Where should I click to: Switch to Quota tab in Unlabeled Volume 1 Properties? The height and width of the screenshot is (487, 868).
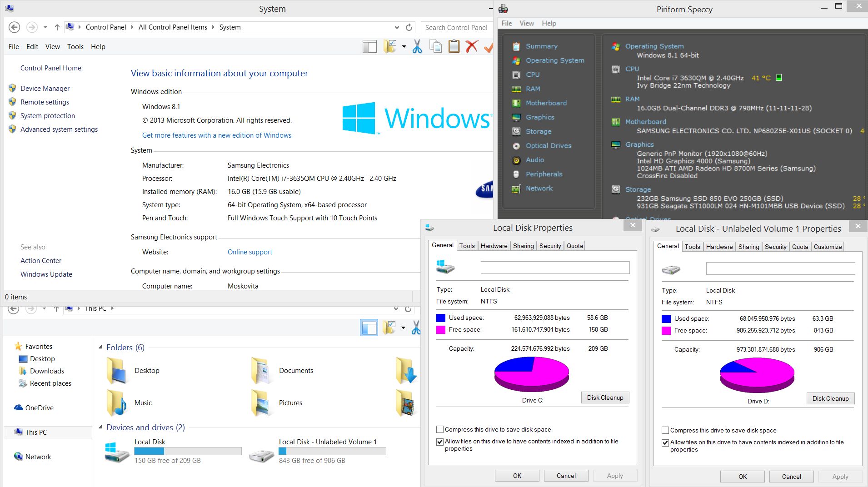pyautogui.click(x=800, y=247)
